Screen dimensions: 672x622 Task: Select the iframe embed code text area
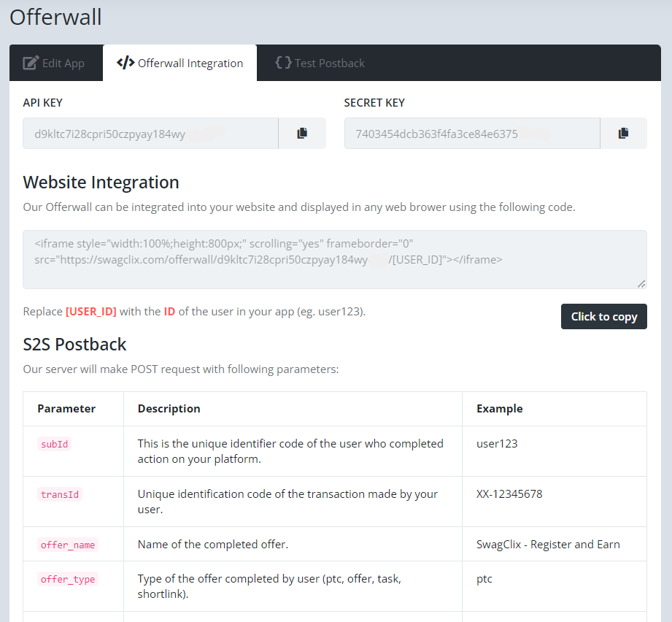coord(334,259)
